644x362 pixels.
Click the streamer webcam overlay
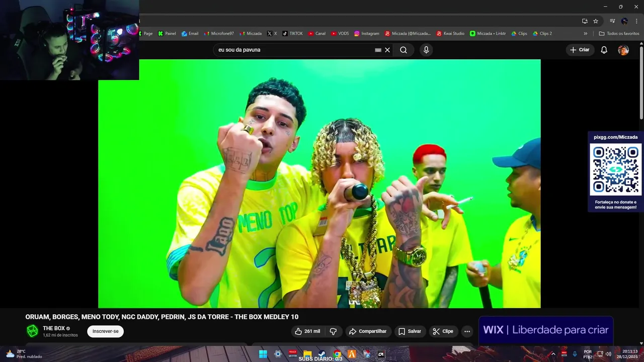(69, 40)
